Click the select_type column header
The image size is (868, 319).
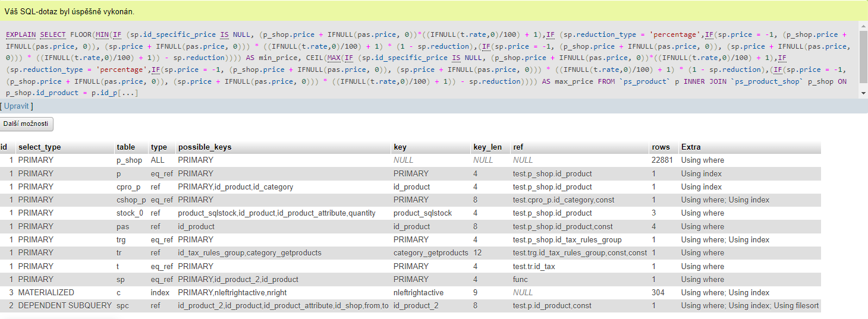(39, 147)
